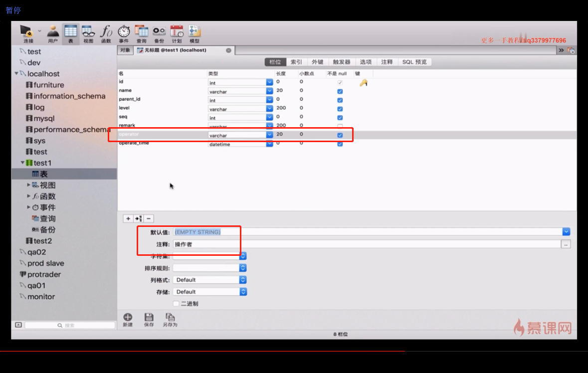Switch to the SQL 预览 tab
This screenshot has height=373, width=588.
click(414, 62)
